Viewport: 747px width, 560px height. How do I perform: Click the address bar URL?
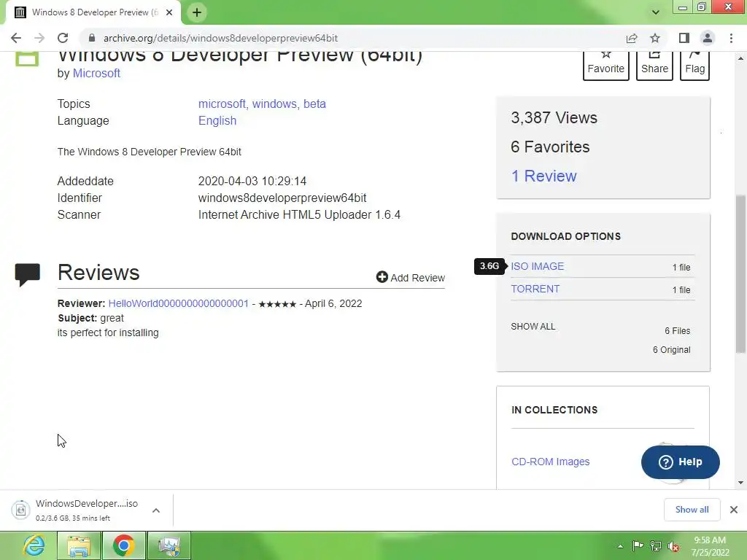point(220,38)
